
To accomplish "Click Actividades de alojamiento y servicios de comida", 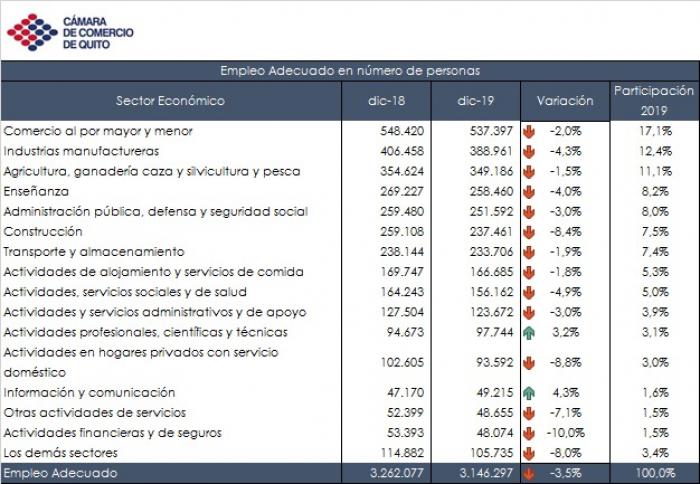I will (x=154, y=272).
